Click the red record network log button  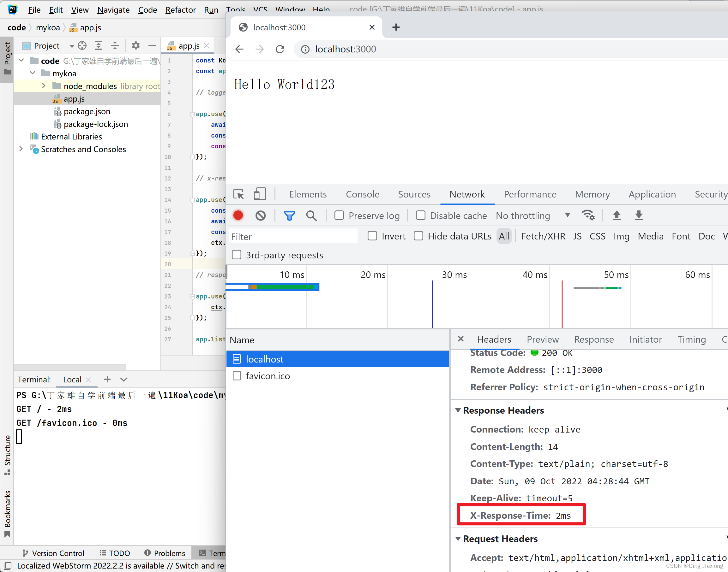pos(238,215)
